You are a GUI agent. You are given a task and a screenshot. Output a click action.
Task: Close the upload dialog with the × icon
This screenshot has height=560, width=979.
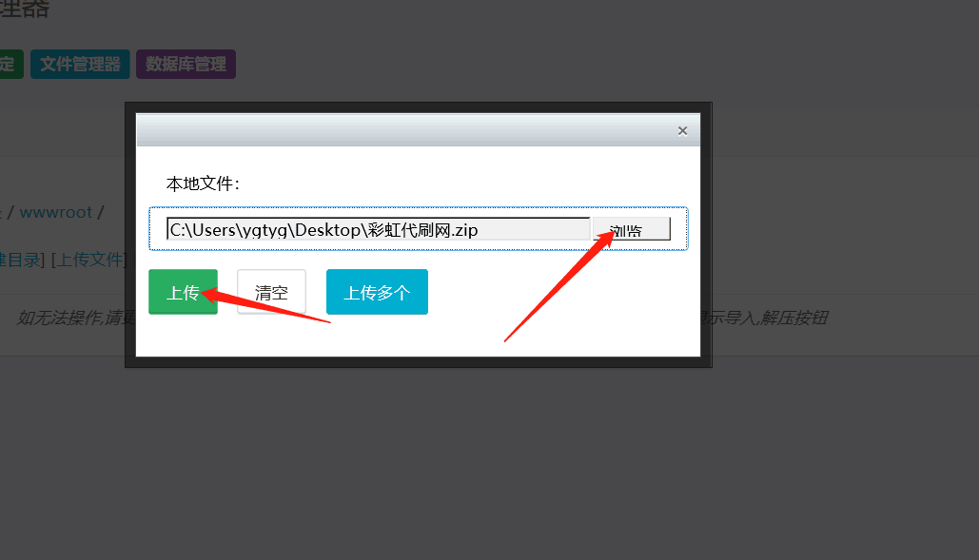[682, 131]
